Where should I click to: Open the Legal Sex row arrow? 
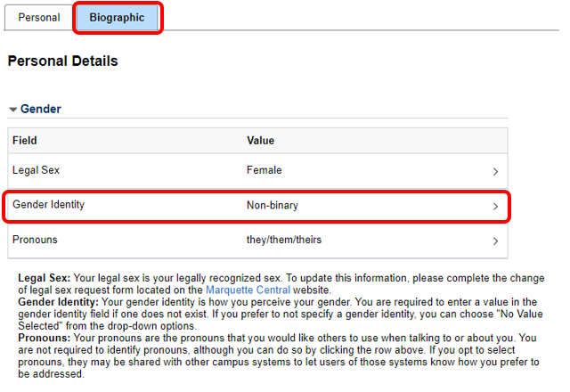click(495, 171)
